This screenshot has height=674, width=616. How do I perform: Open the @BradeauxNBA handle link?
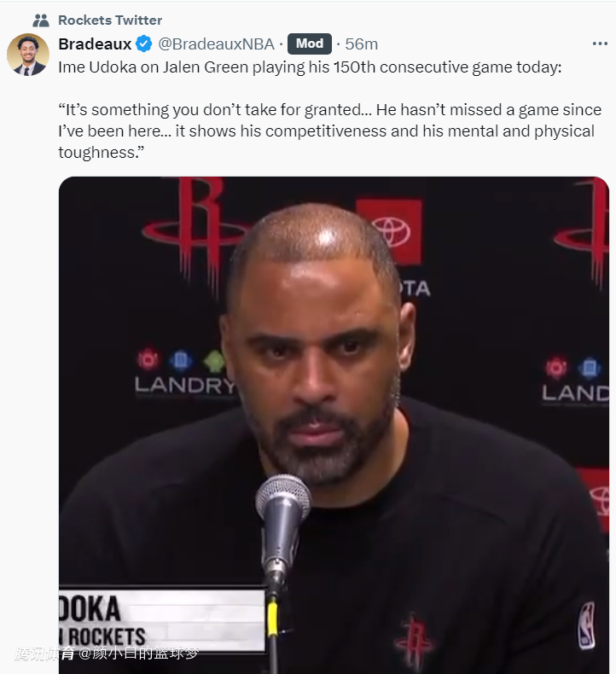tap(216, 44)
